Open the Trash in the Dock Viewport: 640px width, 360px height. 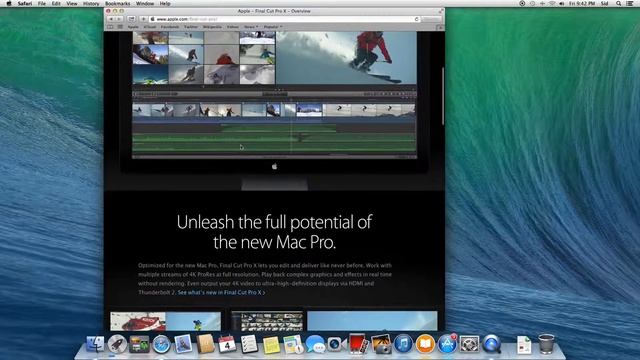pyautogui.click(x=546, y=344)
